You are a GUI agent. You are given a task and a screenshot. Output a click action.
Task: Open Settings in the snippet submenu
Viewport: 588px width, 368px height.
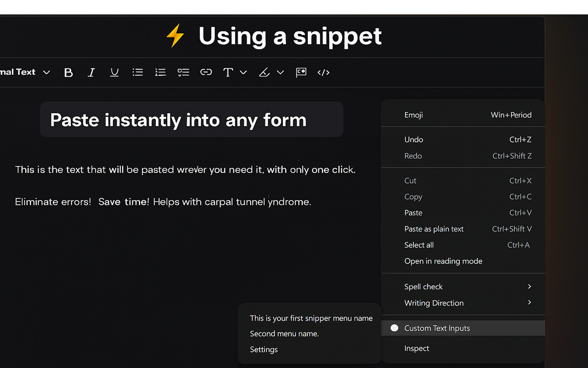264,350
